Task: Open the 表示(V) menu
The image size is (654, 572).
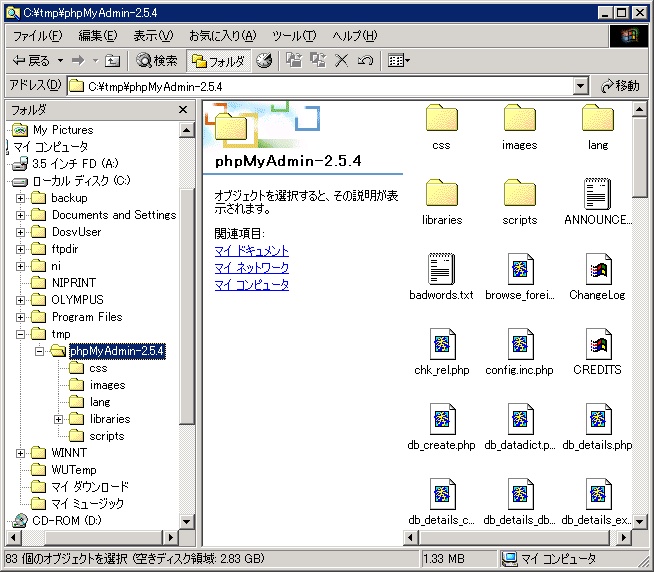Action: (x=153, y=36)
